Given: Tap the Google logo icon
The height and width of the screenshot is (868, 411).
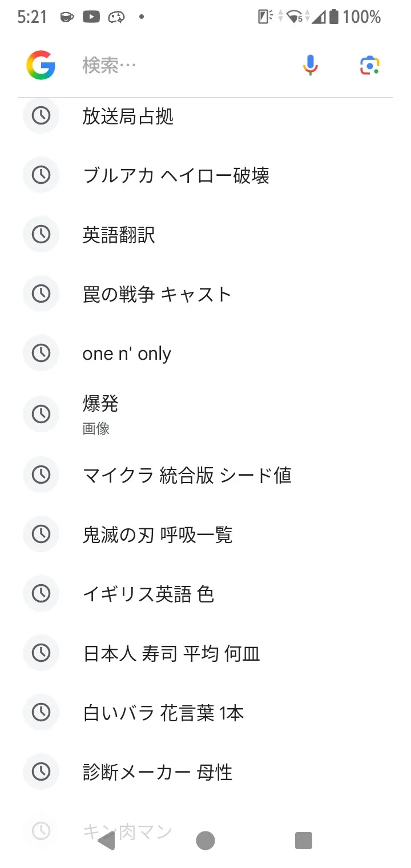Looking at the screenshot, I should coord(41,65).
